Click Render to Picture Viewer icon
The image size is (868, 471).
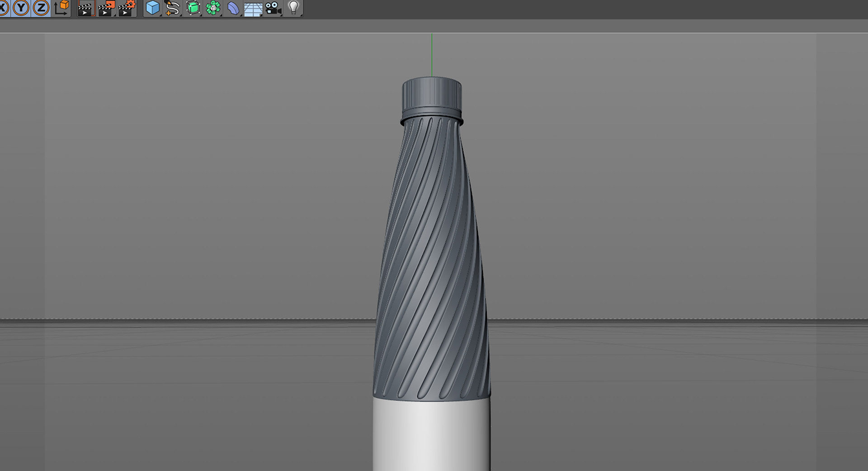(106, 8)
